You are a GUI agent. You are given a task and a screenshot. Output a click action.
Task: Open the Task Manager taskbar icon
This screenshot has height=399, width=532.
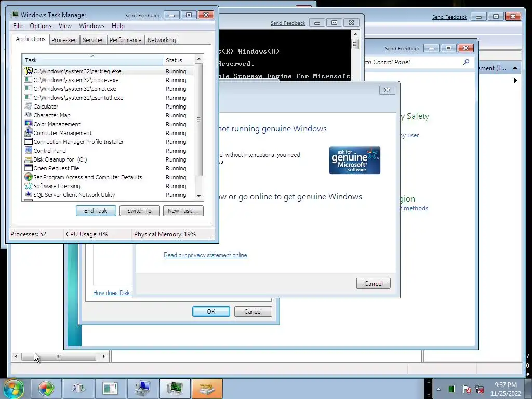175,389
